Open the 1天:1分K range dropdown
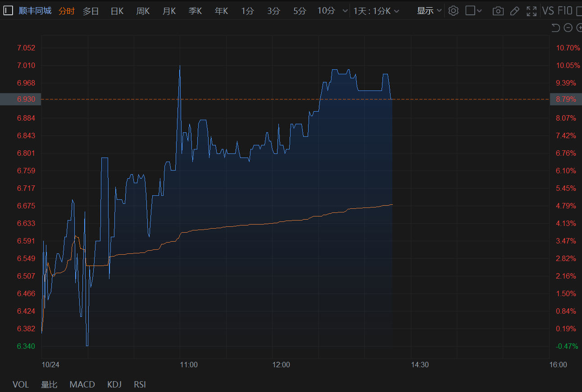Viewport: 582px width, 392px height. coord(376,11)
